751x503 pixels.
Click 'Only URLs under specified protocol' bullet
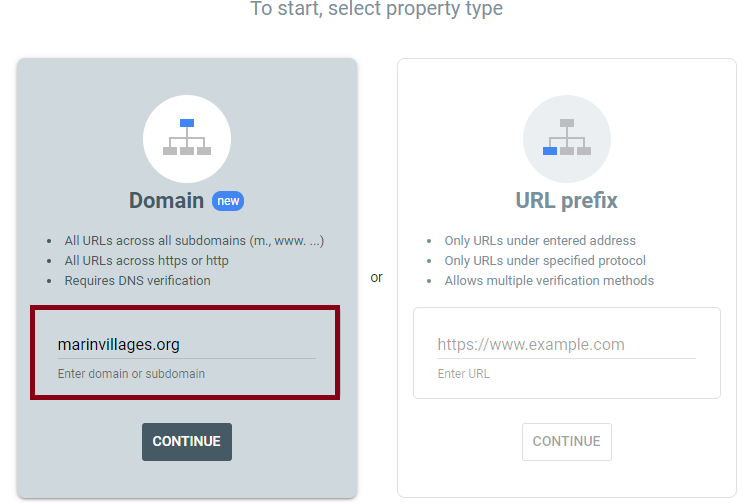point(545,261)
